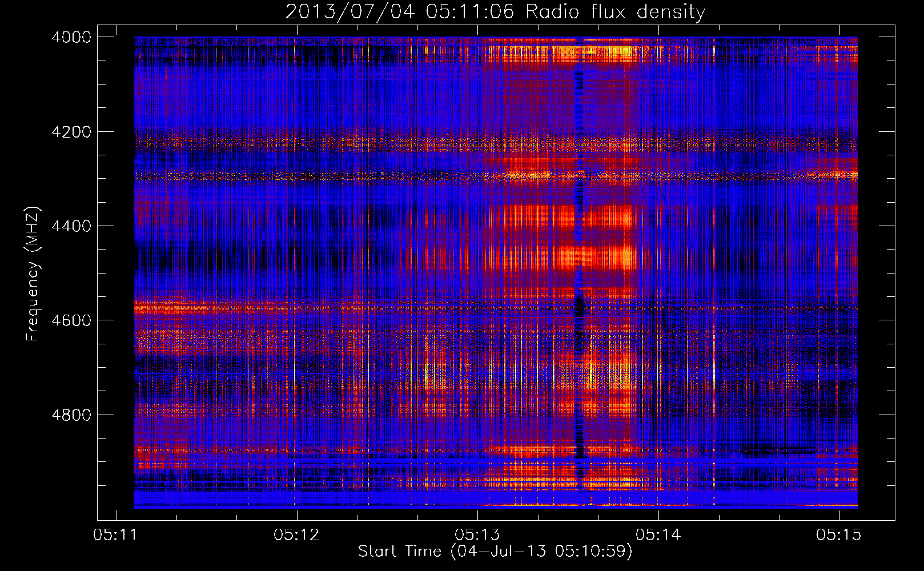
Task: Click the plot title '2013/07/04 05:11:06 Radio flux density'
Action: point(495,12)
